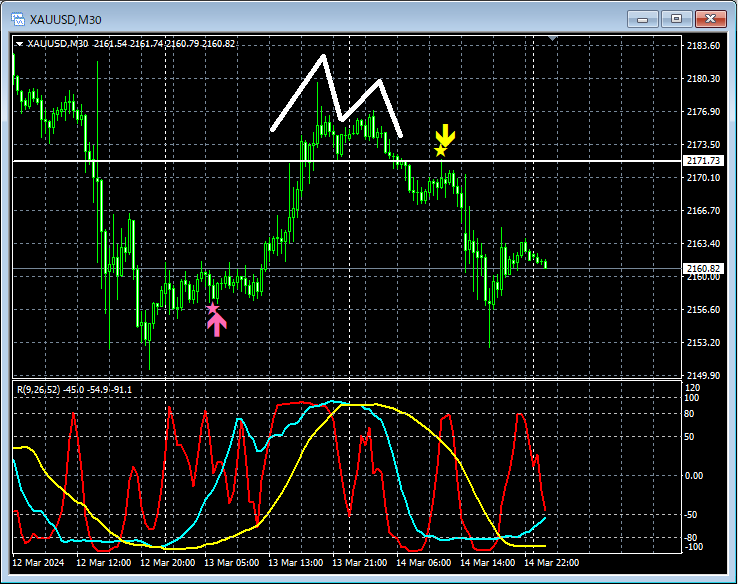
Task: Select the white M-shaped trend drawing
Action: tap(337, 96)
